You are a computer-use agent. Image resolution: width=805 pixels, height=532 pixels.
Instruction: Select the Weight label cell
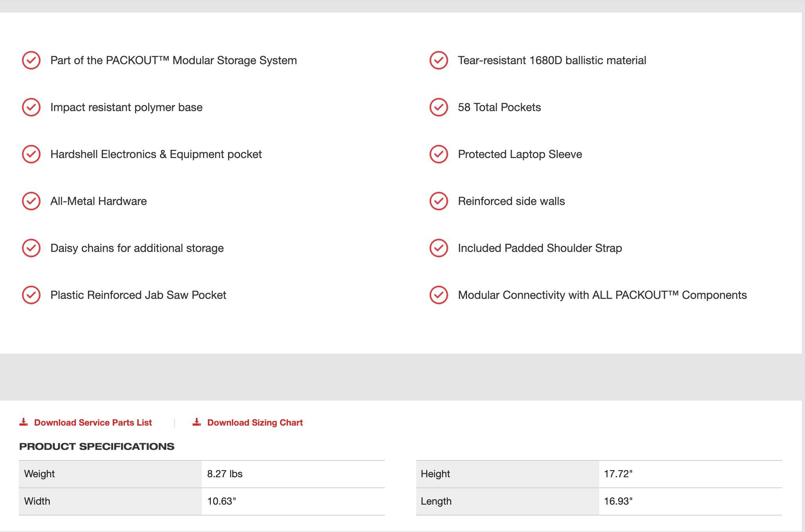pos(110,474)
